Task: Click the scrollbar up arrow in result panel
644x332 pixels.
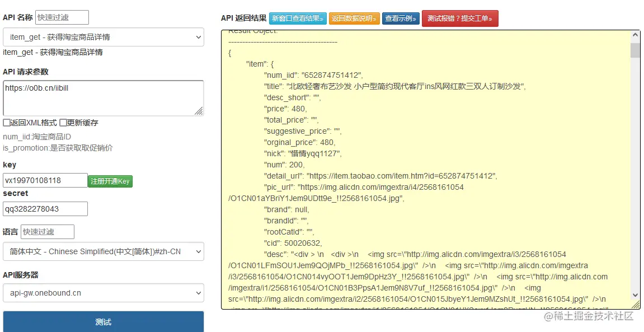Action: pos(636,35)
